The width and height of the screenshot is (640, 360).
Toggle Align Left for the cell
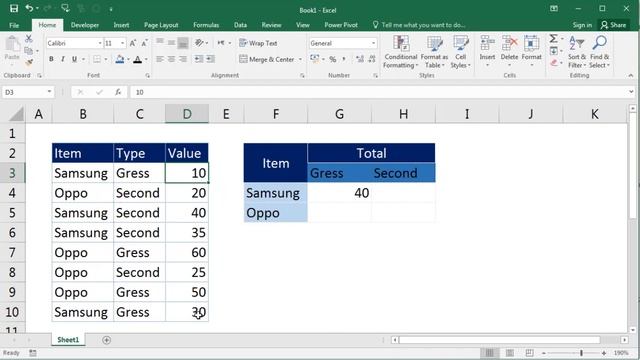click(x=160, y=60)
